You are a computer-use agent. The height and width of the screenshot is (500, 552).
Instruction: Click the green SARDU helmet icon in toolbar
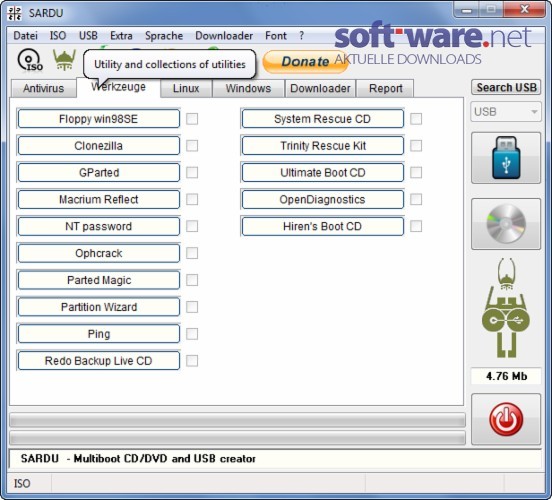64,60
